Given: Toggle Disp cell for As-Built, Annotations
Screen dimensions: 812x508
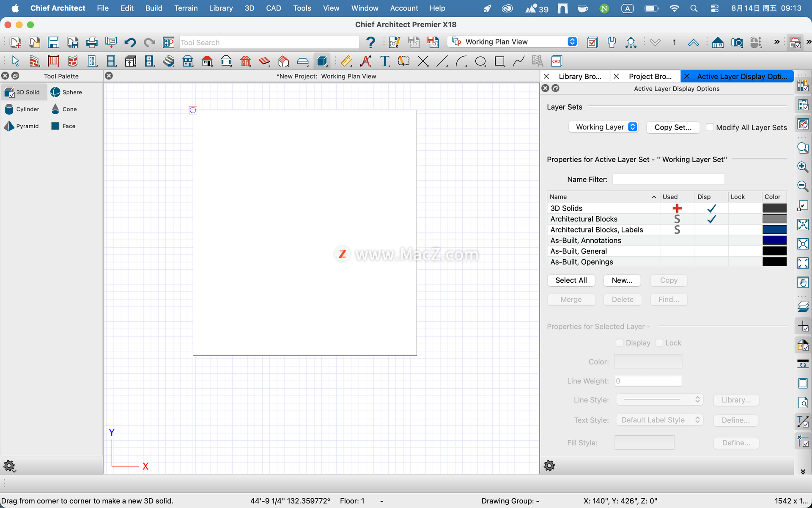Looking at the screenshot, I should [x=711, y=240].
